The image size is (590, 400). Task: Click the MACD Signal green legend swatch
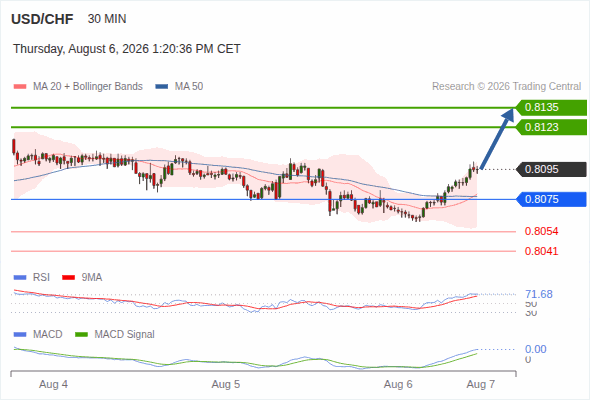click(82, 335)
